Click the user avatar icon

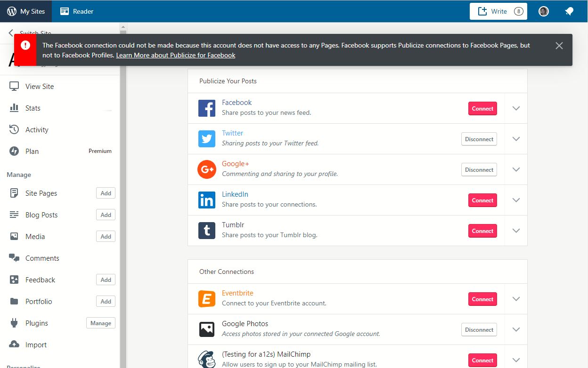coord(544,11)
